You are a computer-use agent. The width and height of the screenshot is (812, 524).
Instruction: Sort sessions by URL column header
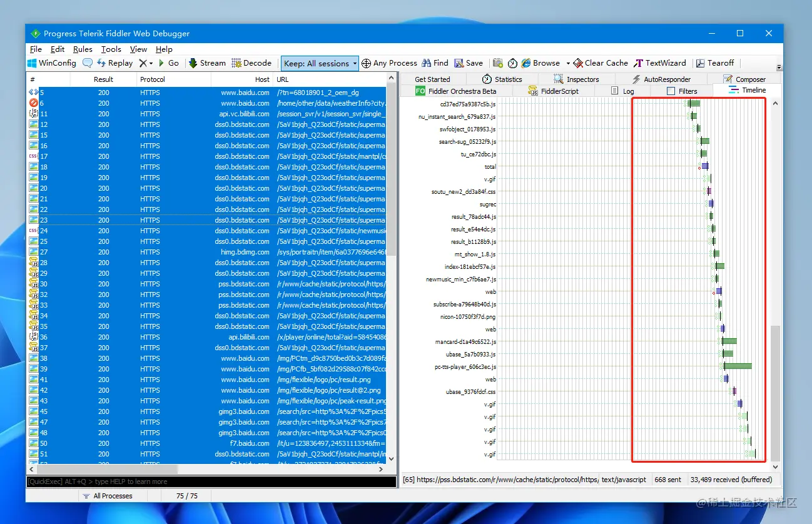coord(330,79)
